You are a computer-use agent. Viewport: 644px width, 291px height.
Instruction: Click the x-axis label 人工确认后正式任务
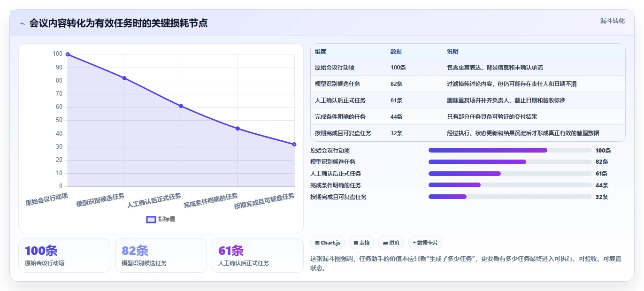[x=154, y=200]
